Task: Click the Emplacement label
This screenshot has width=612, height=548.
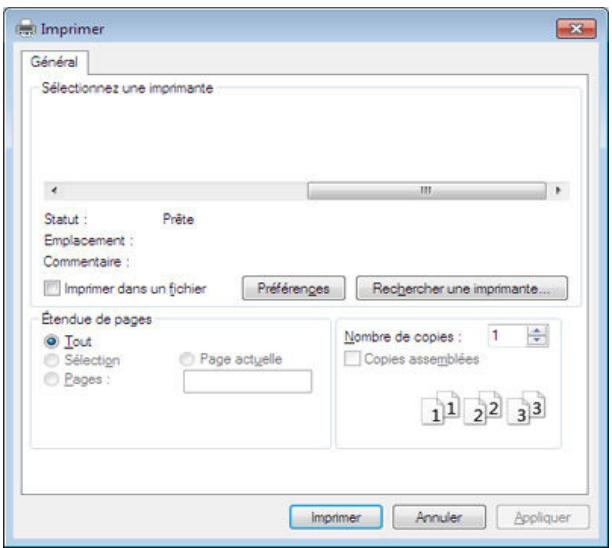Action: pyautogui.click(x=89, y=240)
